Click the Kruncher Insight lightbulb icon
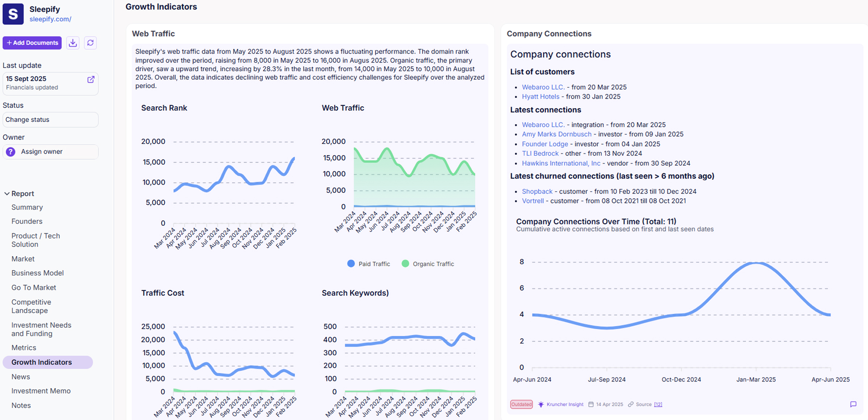This screenshot has height=420, width=868. (541, 404)
